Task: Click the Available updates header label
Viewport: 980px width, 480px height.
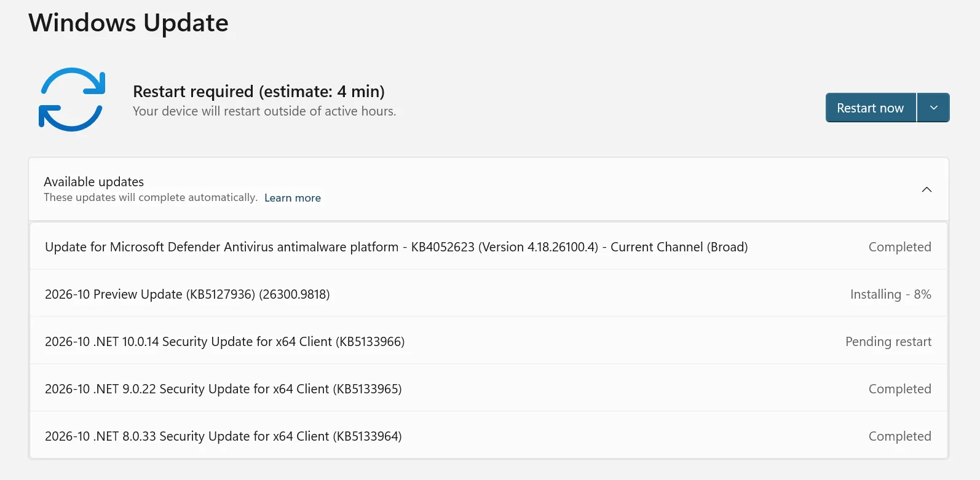Action: [x=93, y=182]
